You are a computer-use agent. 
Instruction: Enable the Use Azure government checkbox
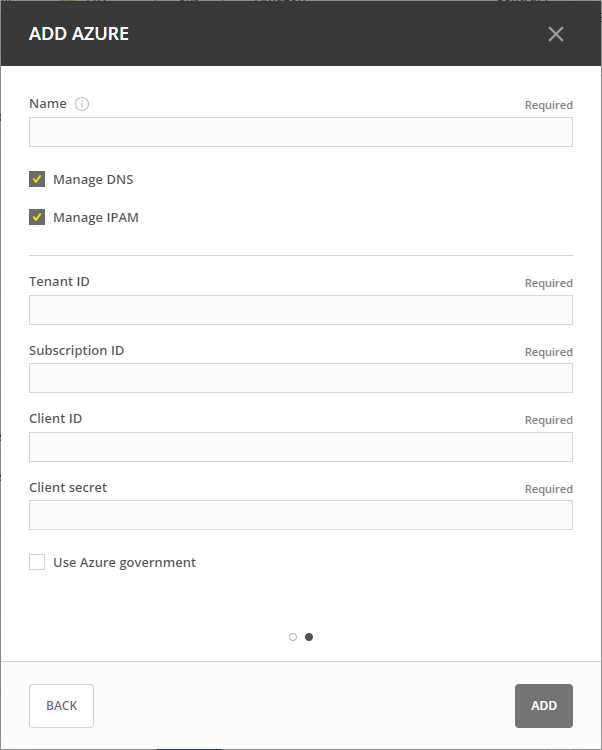[x=37, y=562]
